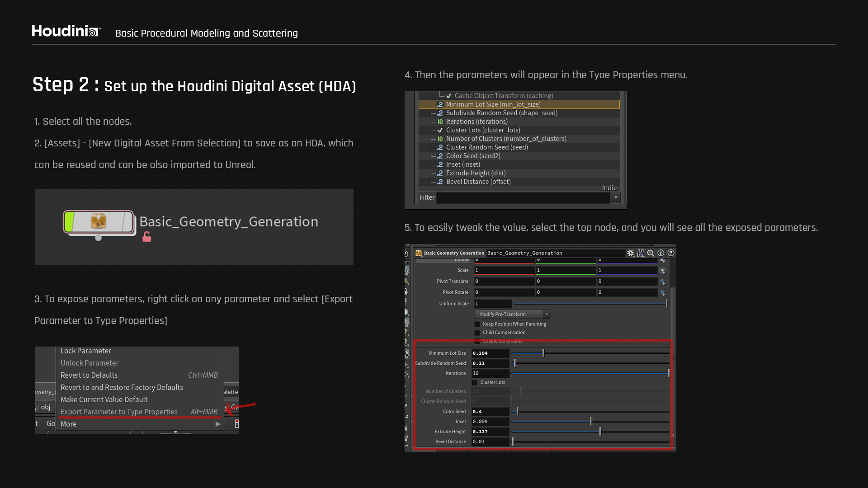
Task: Click float icon beside Inset (inset)
Action: click(440, 164)
